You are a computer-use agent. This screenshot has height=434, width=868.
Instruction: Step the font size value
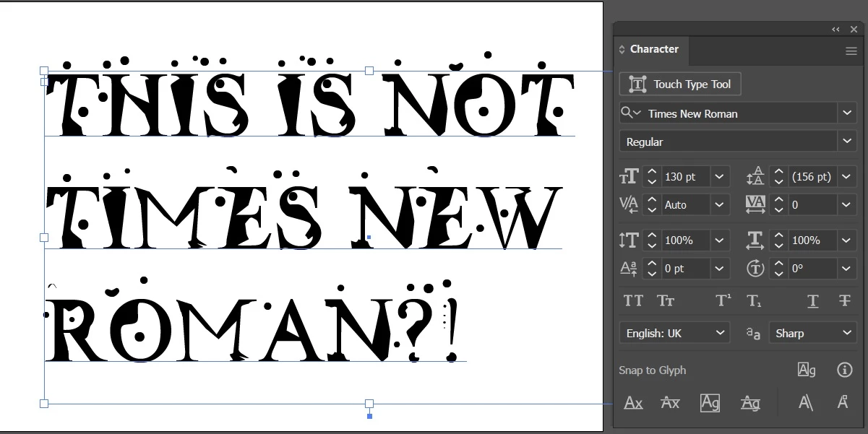(651, 176)
